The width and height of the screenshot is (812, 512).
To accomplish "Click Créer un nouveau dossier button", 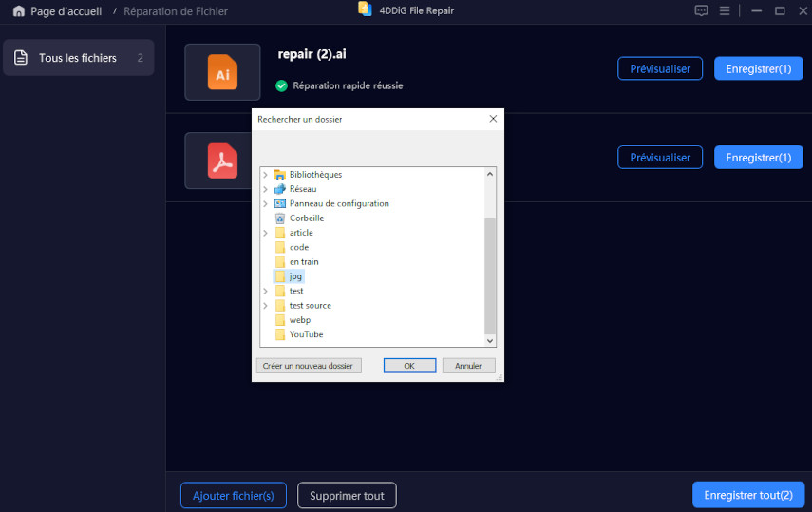I will [x=309, y=366].
